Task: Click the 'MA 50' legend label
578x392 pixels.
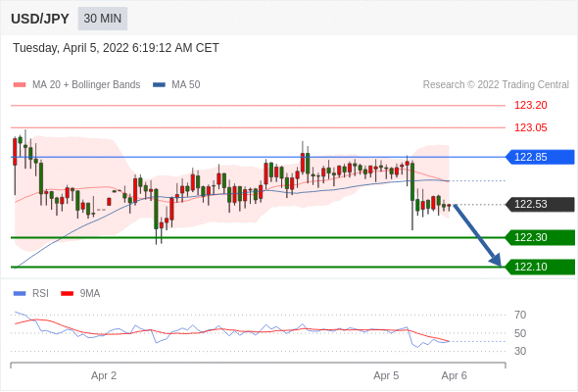Action: click(x=186, y=85)
